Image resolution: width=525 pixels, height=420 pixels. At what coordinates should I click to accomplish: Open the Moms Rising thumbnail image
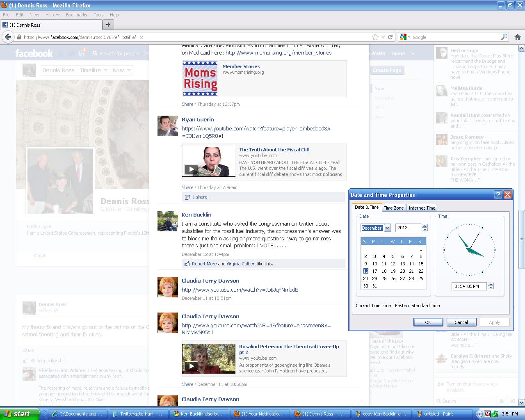[x=200, y=78]
